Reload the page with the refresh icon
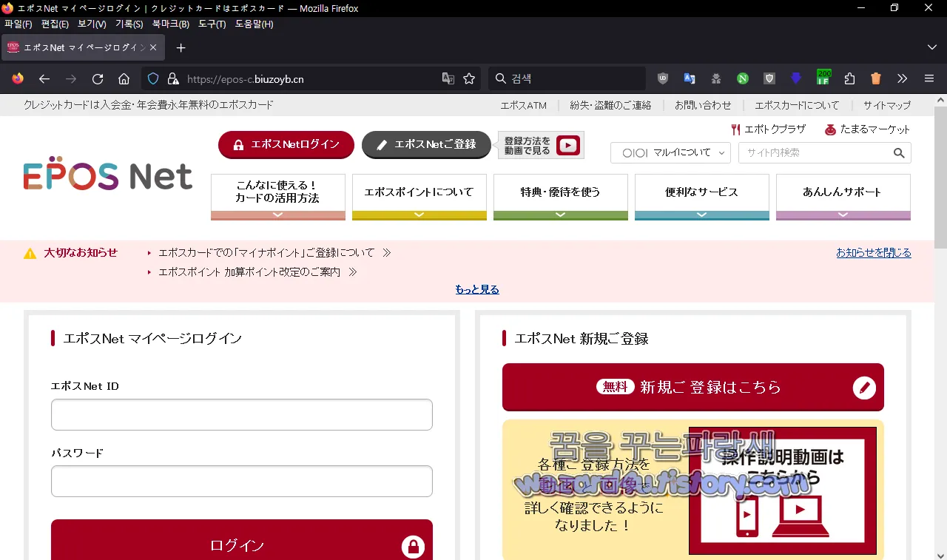The image size is (947, 560). coord(98,78)
